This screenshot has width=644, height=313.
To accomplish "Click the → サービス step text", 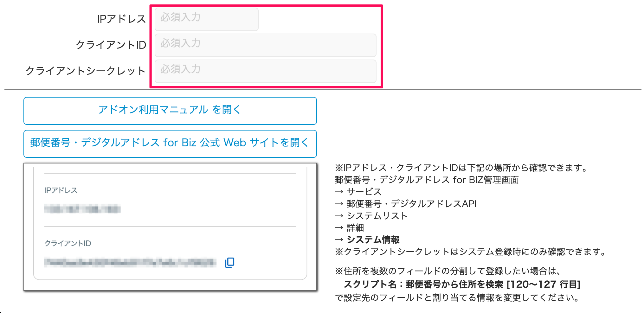I will [x=358, y=192].
